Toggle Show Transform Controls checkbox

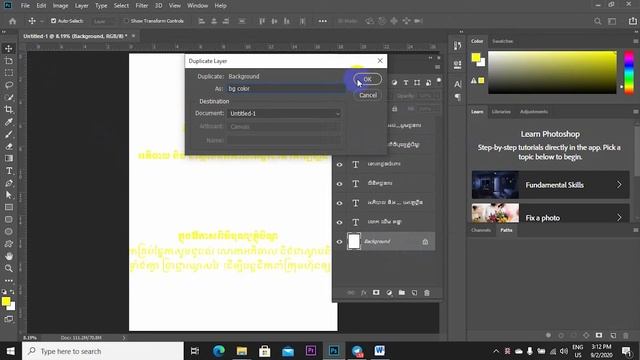pyautogui.click(x=126, y=21)
